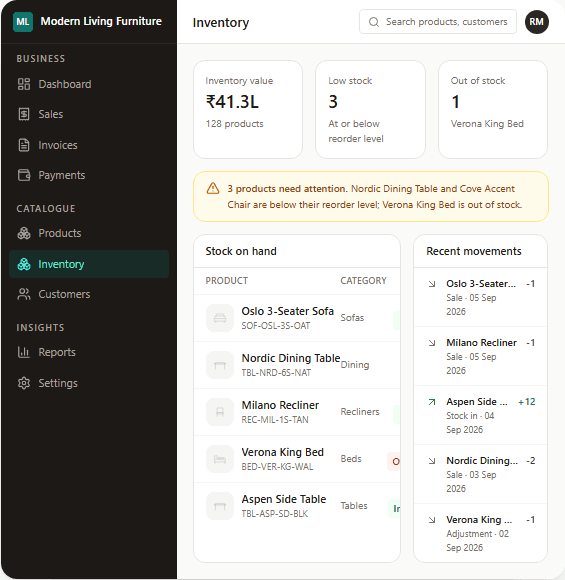Click the Oslo 3-Seater Sofa thumbnail icon
This screenshot has width=565, height=580.
click(220, 318)
